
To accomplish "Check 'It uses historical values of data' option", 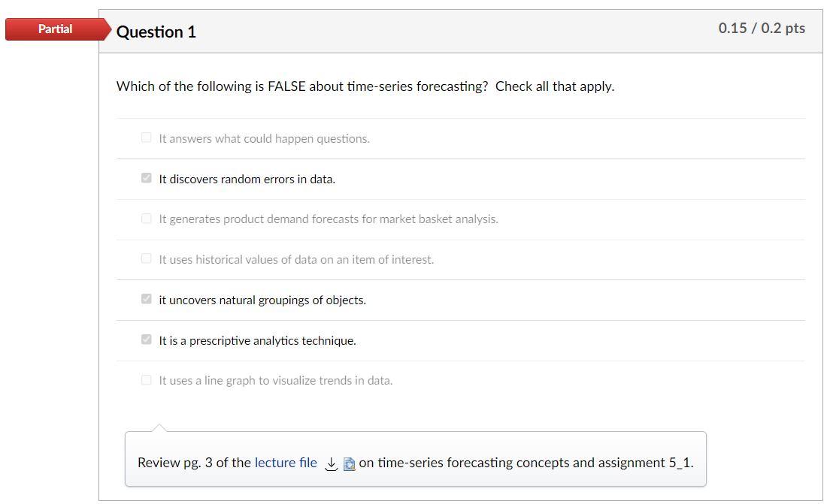I will [x=146, y=258].
